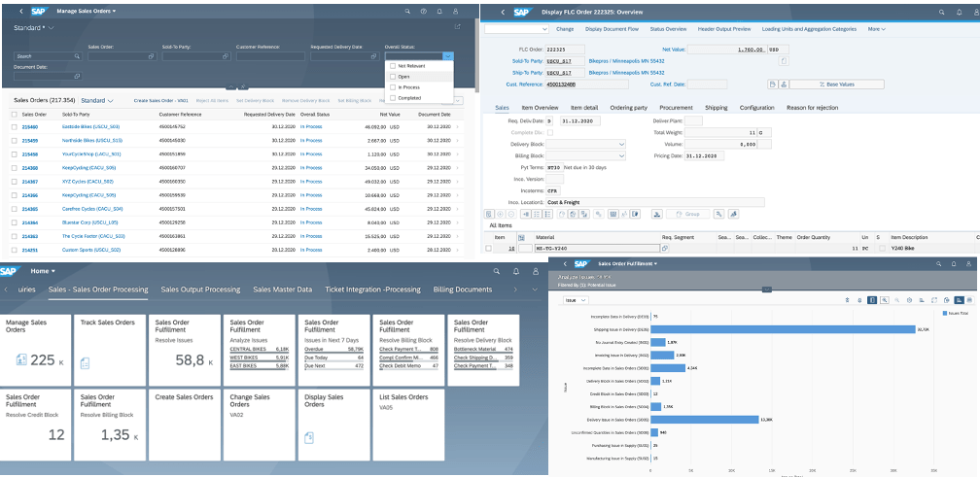Click zoom in icon in chart toolbar
Screen dimensions: 980x477
pyautogui.click(x=885, y=300)
